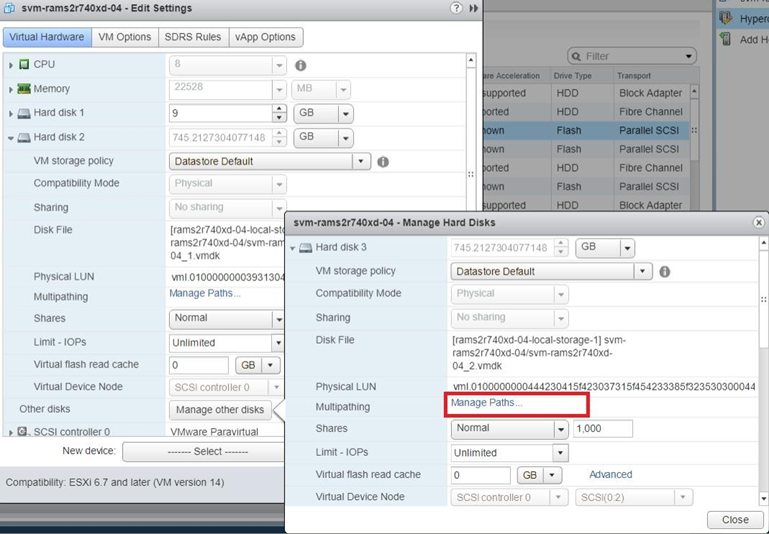
Task: Collapse the Hard disk 2 section
Action: 11,138
